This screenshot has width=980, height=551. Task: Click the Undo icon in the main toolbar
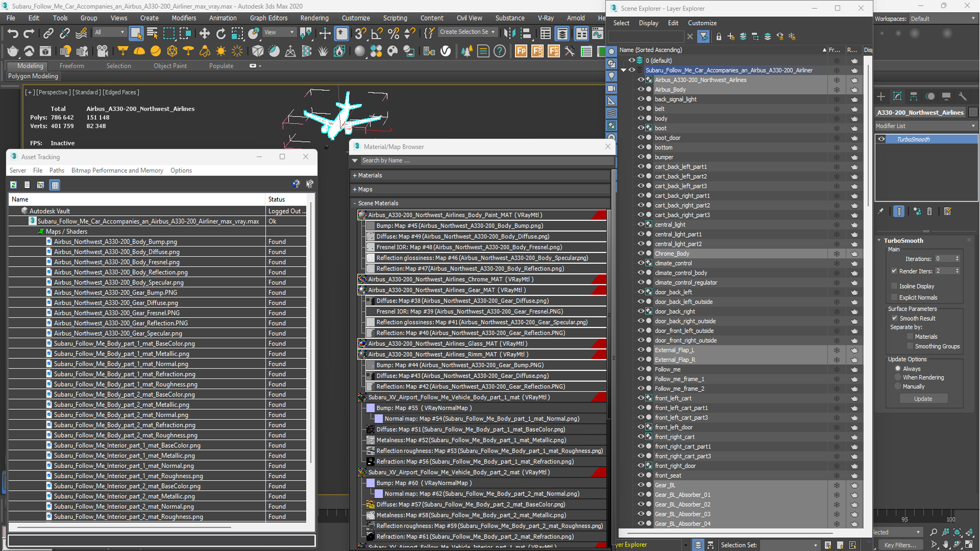point(13,34)
